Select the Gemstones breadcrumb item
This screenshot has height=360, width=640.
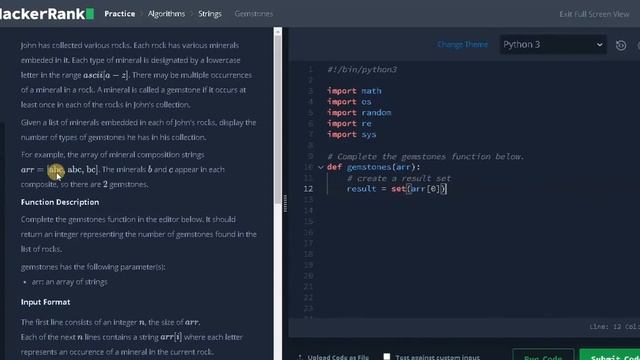tap(253, 14)
